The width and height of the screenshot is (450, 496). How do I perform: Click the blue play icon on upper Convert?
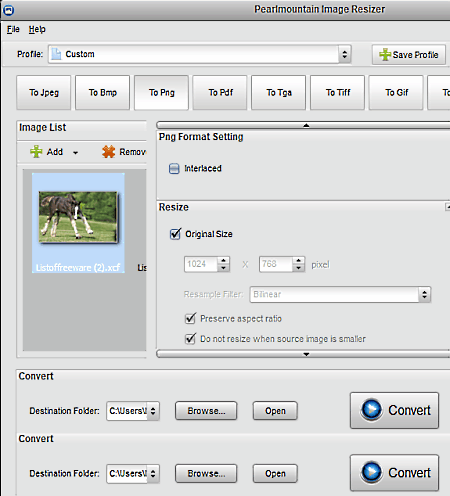pyautogui.click(x=371, y=410)
